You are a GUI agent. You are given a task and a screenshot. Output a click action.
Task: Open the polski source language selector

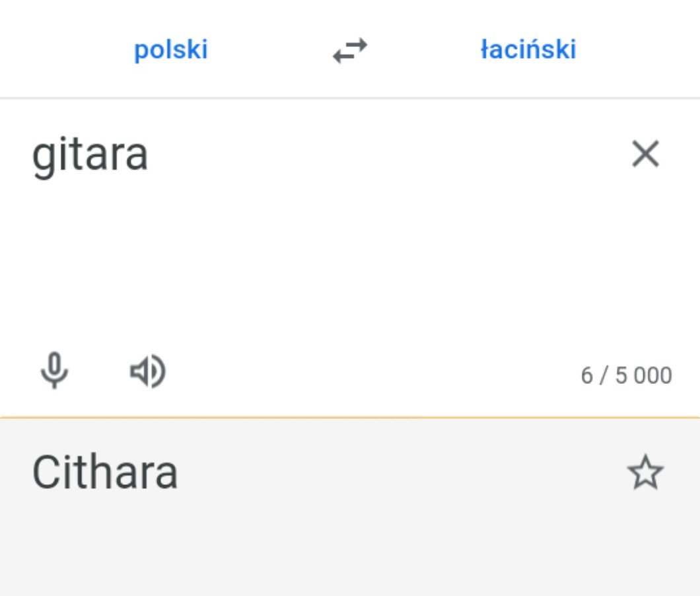click(x=171, y=50)
